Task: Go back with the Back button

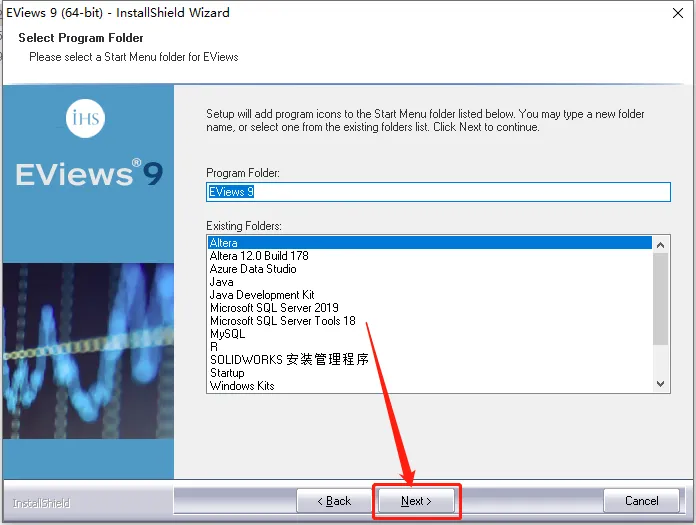Action: coord(334,501)
